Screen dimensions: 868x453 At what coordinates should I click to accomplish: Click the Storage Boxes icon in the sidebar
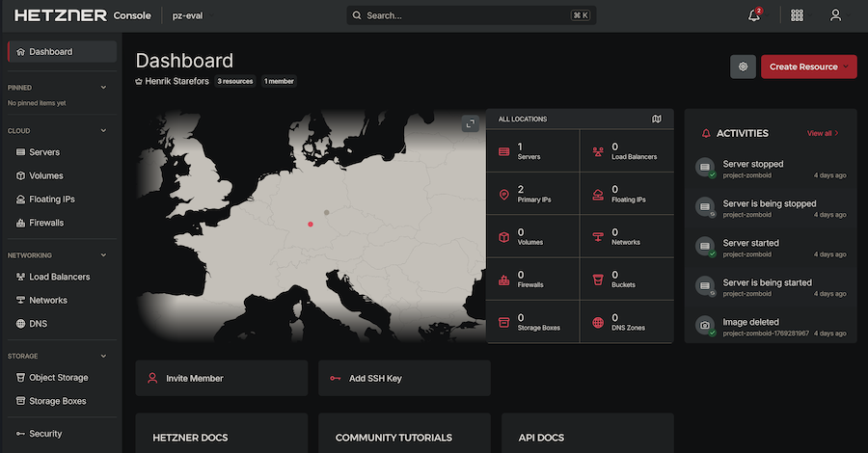pyautogui.click(x=20, y=401)
